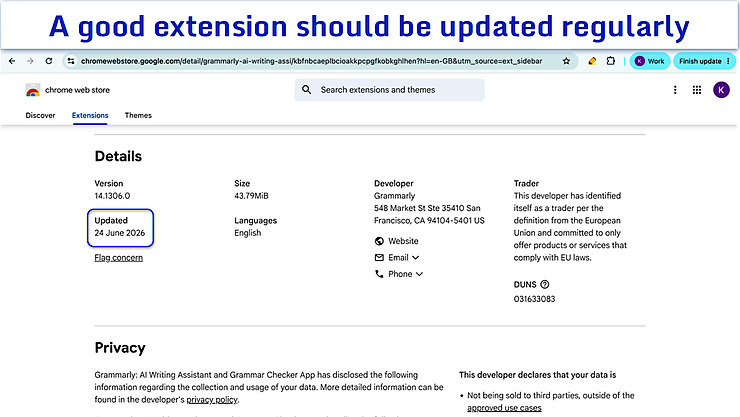Bookmark this page with the star icon
This screenshot has height=417, width=740.
566,61
